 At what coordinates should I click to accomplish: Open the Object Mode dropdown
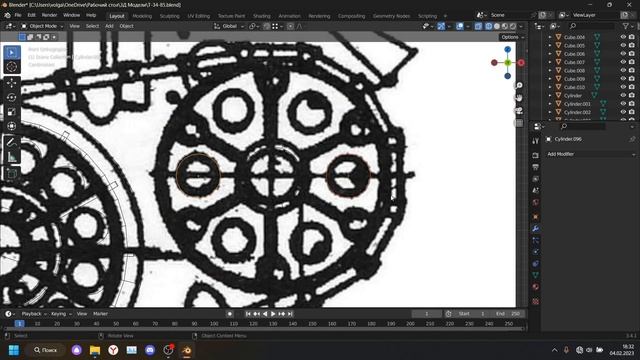pos(42,26)
